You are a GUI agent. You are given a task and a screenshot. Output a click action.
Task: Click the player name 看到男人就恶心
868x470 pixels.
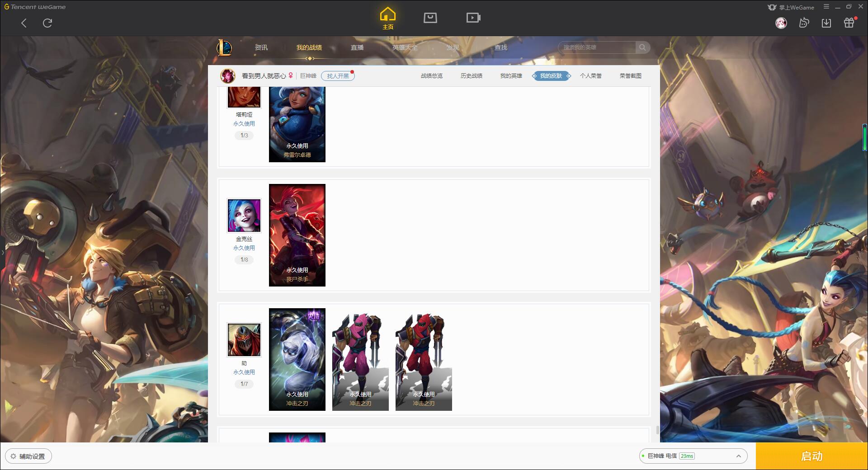(264, 76)
